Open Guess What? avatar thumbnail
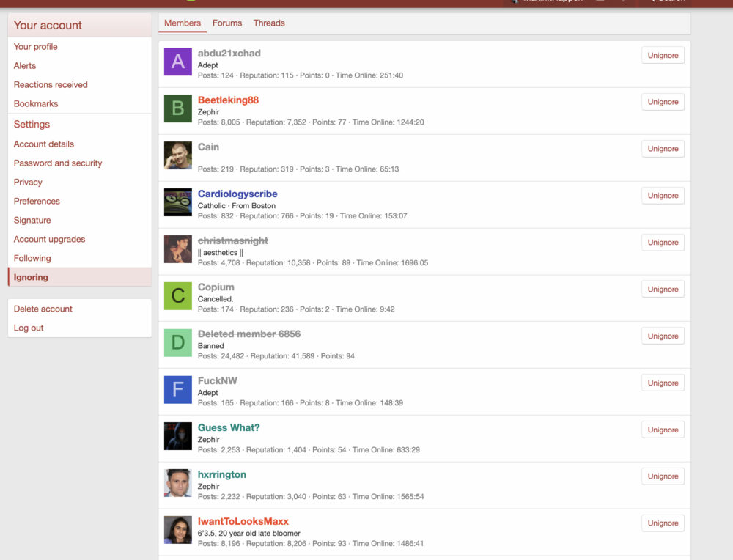 click(x=177, y=436)
